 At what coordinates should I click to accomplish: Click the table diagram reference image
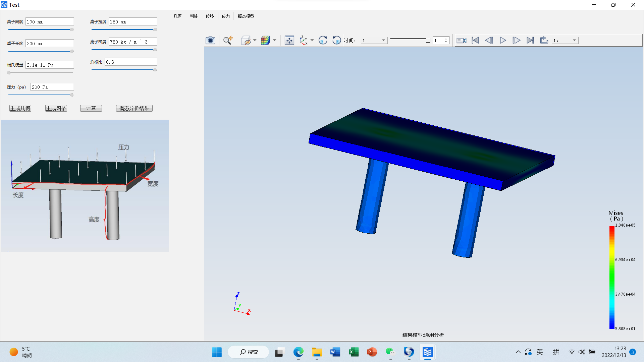tap(85, 186)
